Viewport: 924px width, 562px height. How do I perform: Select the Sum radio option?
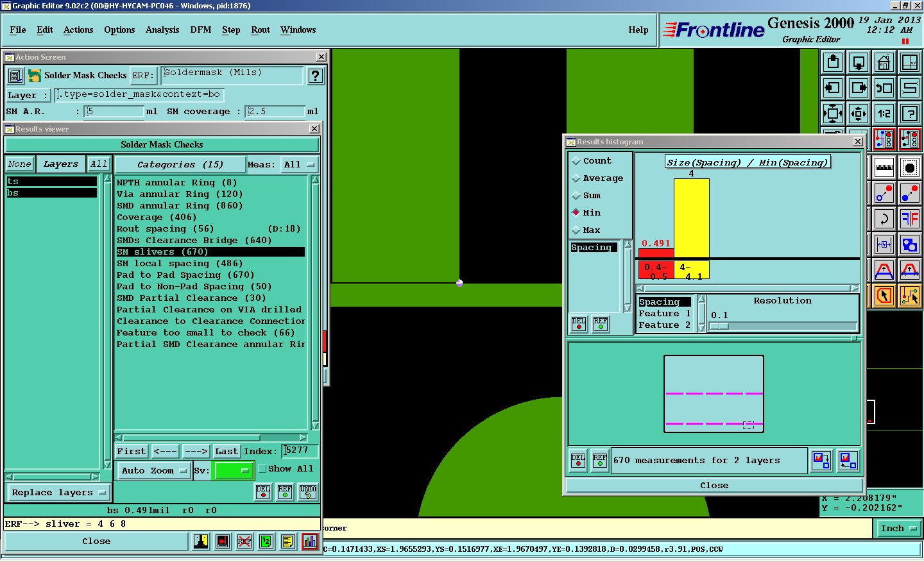[x=586, y=196]
